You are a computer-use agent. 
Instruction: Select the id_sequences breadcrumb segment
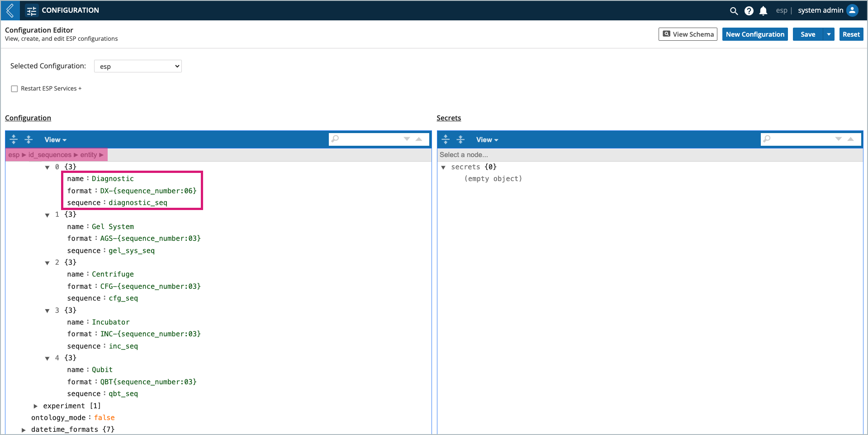[x=50, y=155]
